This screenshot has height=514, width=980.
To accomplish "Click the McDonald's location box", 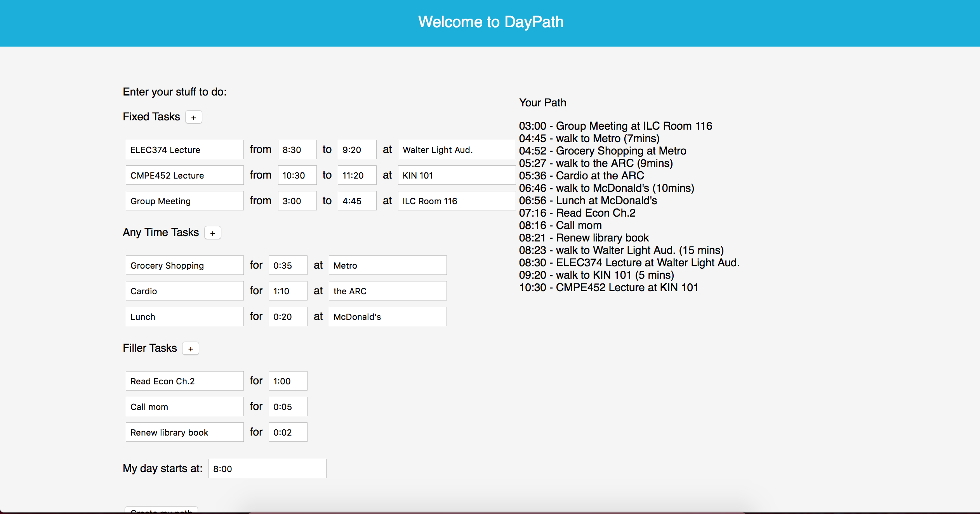I will (387, 317).
